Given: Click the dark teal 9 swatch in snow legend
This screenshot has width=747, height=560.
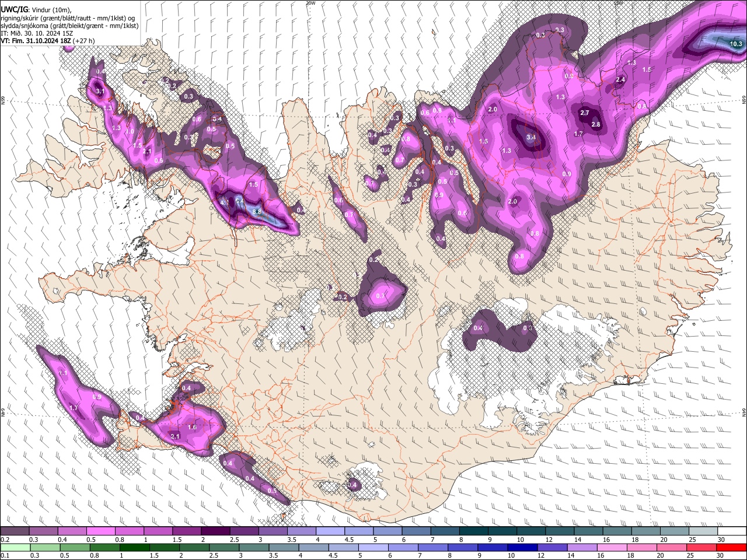Looking at the screenshot, I should [x=501, y=531].
